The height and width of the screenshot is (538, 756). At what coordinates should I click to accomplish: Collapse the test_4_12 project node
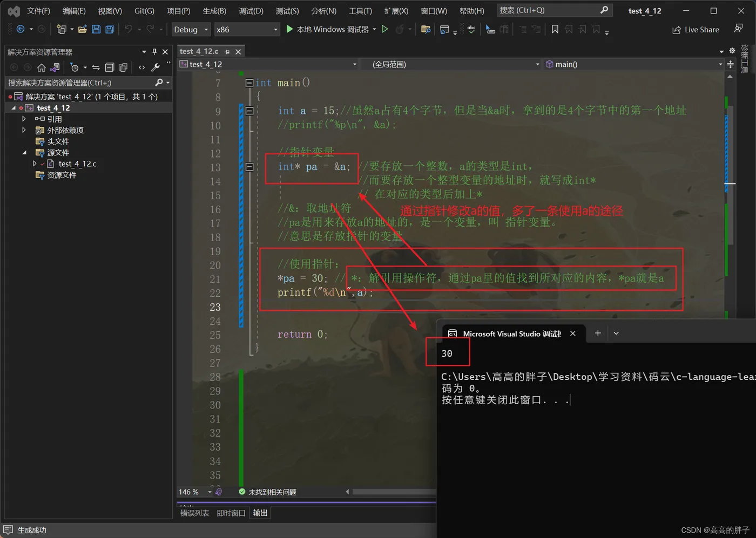pos(13,108)
